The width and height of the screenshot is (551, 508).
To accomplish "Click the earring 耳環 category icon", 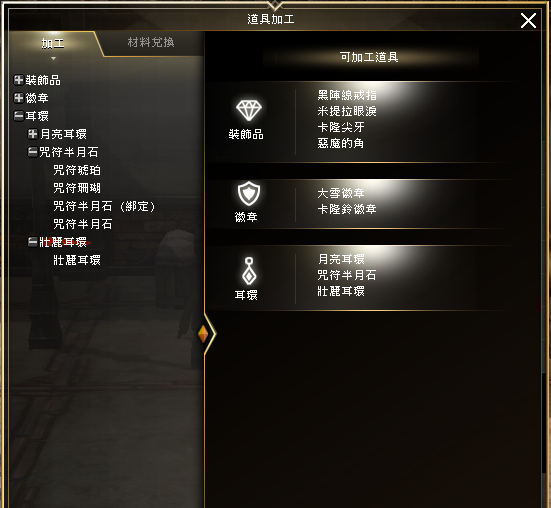I will (249, 271).
